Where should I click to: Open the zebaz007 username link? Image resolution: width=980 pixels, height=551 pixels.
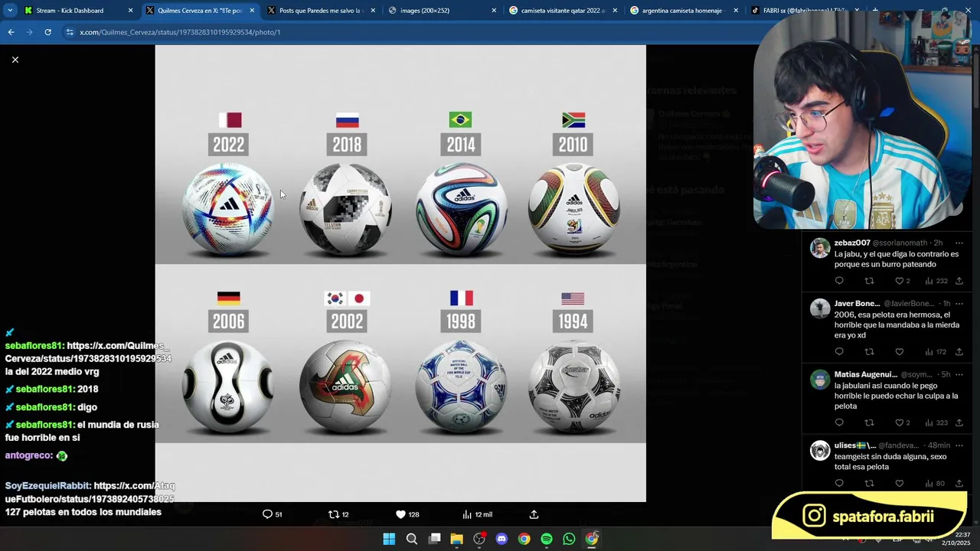[852, 243]
